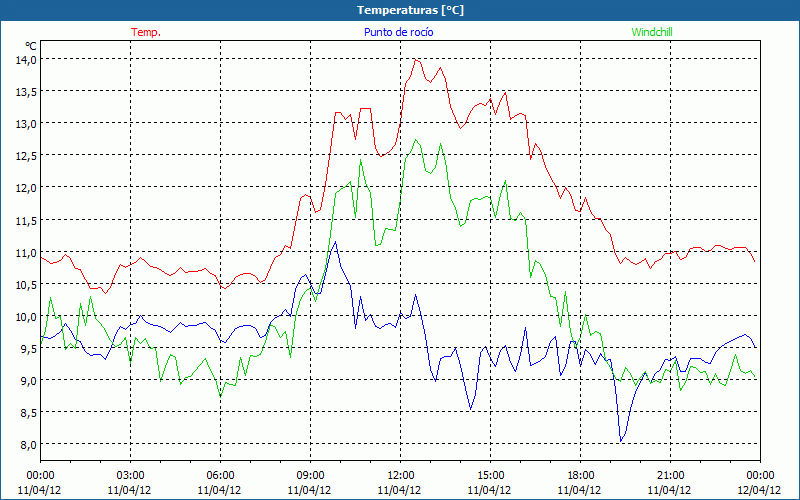Click the 12,5 y-axis value label
The height and width of the screenshot is (500, 800).
tap(25, 155)
